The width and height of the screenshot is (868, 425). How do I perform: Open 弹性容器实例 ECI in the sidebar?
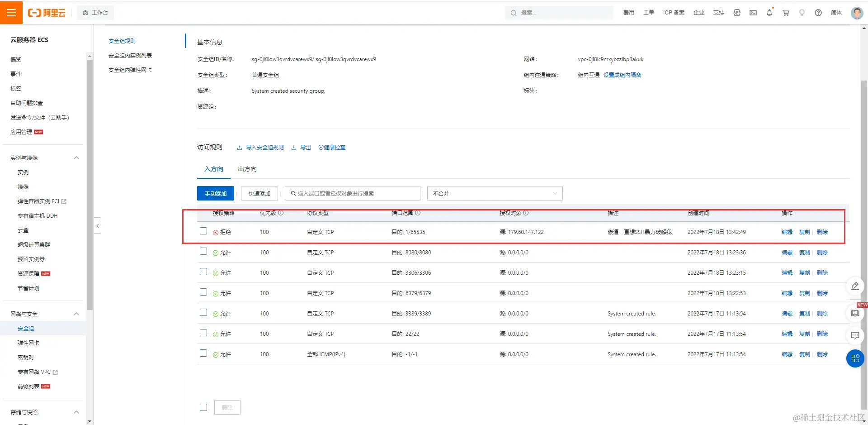click(42, 201)
